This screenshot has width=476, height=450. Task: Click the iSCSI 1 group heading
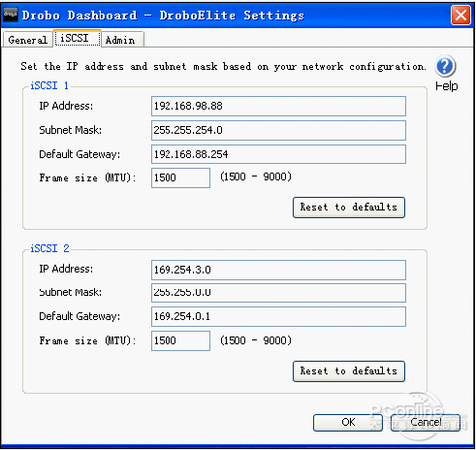[x=49, y=85]
